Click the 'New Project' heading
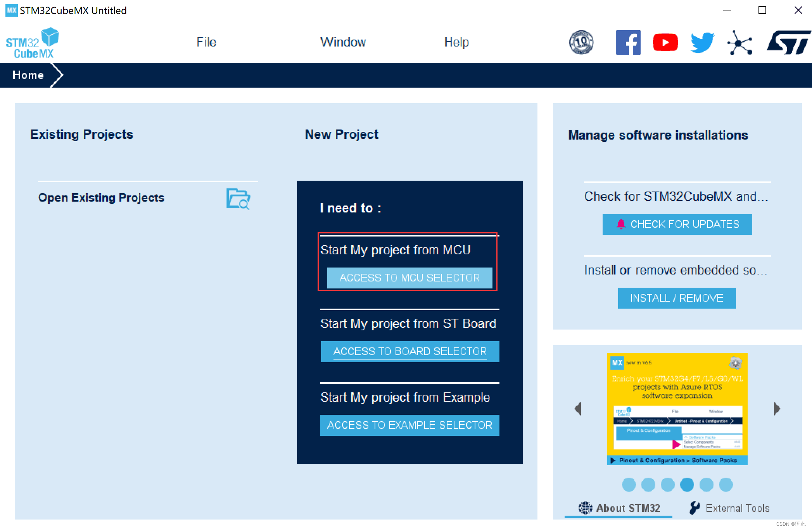The image size is (812, 530). pos(342,134)
